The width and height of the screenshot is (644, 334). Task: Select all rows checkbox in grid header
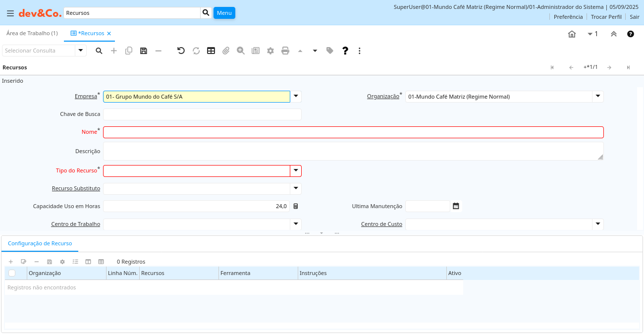[x=12, y=273]
